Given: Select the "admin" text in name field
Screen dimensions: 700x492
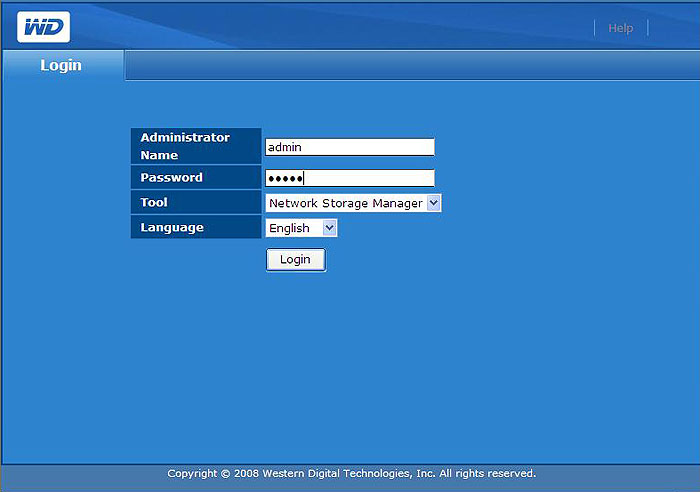Looking at the screenshot, I should pyautogui.click(x=284, y=147).
